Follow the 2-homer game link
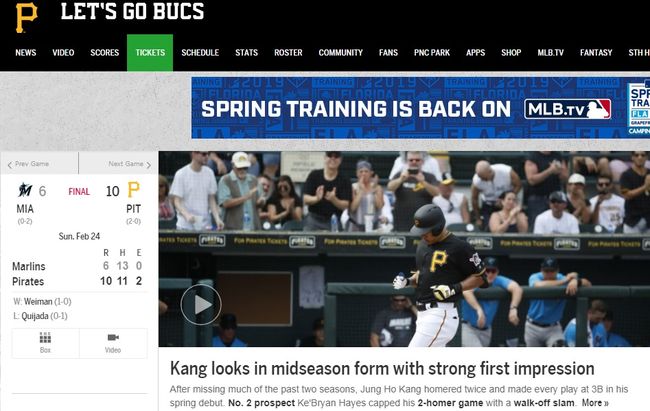 coord(450,403)
